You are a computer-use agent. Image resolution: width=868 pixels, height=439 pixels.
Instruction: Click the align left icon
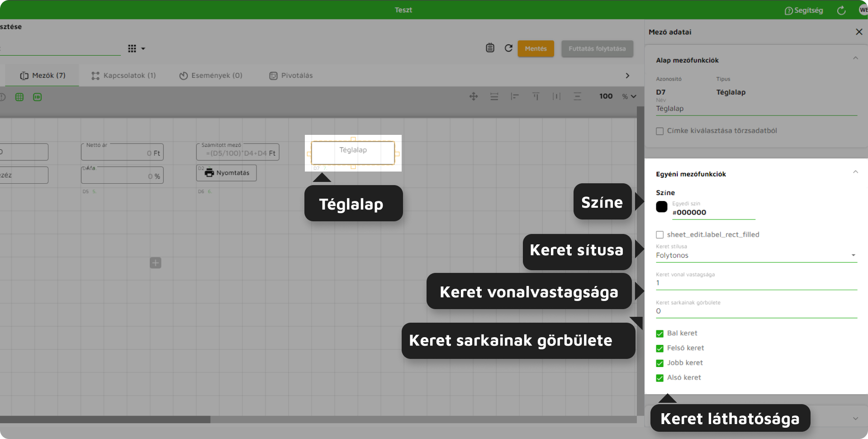pyautogui.click(x=515, y=96)
